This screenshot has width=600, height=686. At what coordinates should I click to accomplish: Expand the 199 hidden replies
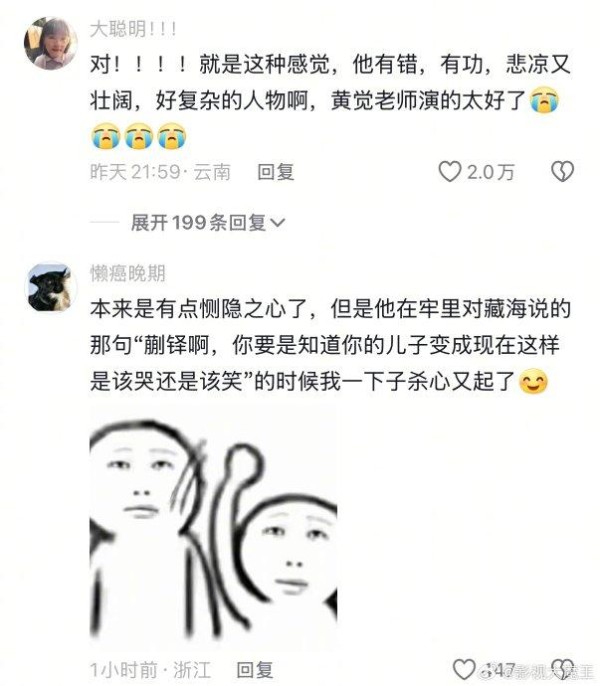click(208, 223)
